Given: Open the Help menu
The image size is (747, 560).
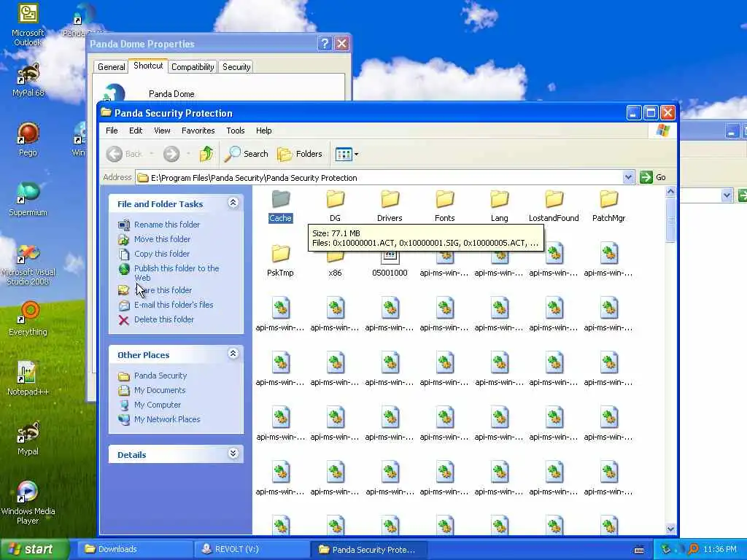Looking at the screenshot, I should click(x=263, y=131).
